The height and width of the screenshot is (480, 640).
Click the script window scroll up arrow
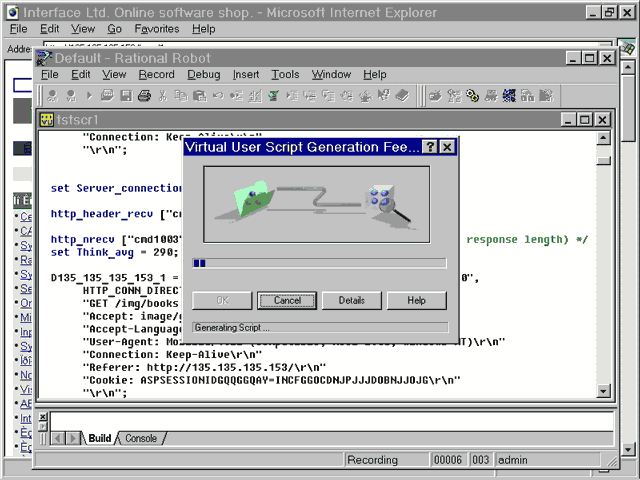pos(603,138)
